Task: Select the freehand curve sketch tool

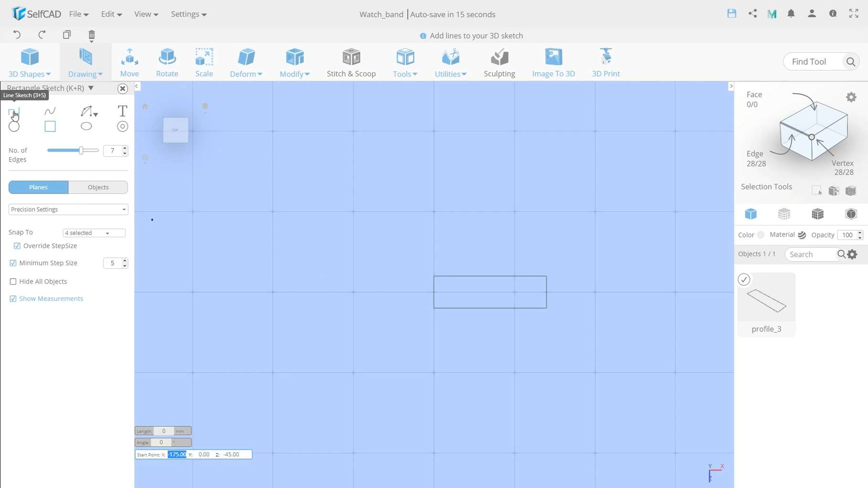Action: 50,111
